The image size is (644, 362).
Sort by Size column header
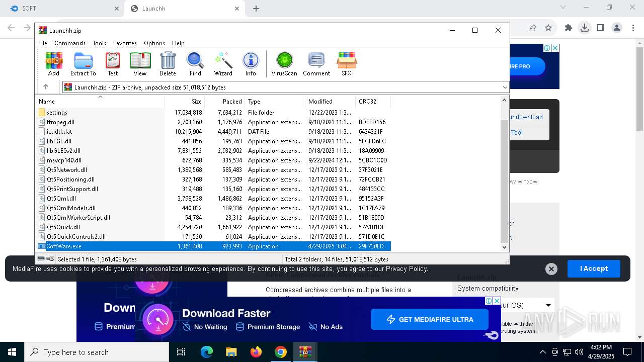point(184,102)
